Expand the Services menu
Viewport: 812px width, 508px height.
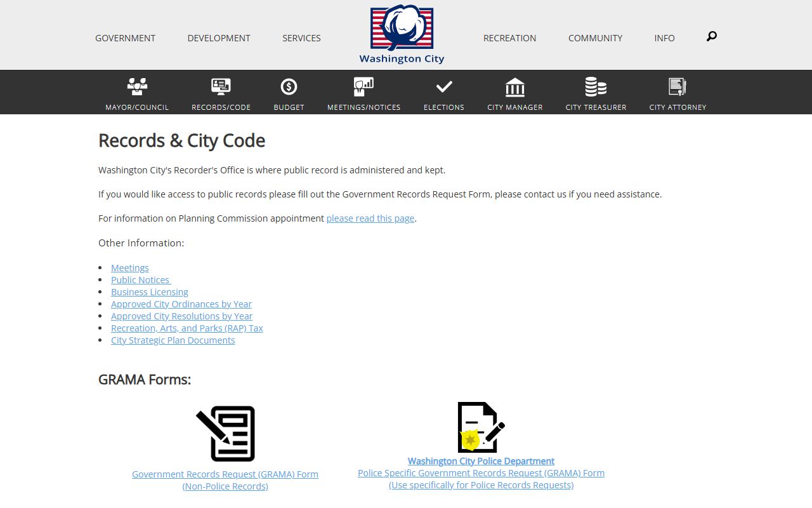(x=301, y=38)
